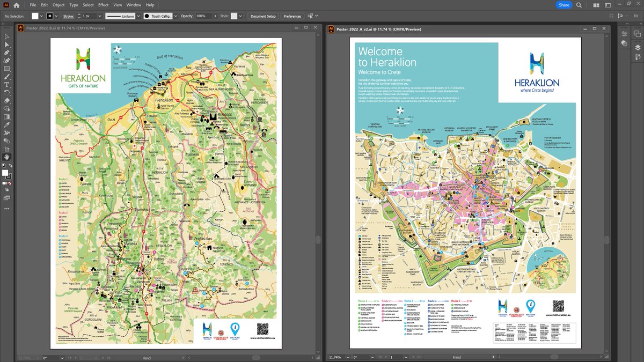Select the Rectangle tool
This screenshot has height=362, width=644.
7,69
